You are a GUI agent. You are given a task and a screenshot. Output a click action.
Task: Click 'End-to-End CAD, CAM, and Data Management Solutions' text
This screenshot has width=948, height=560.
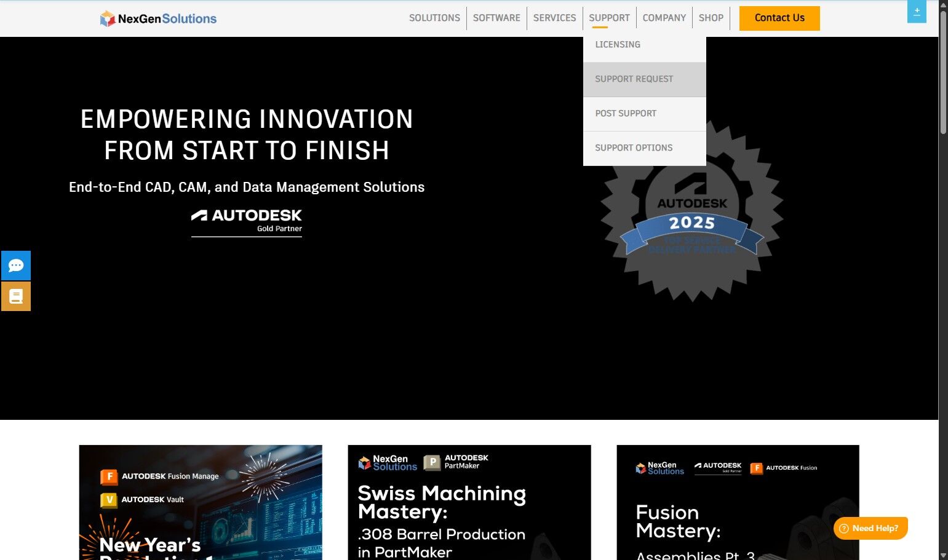coord(247,187)
